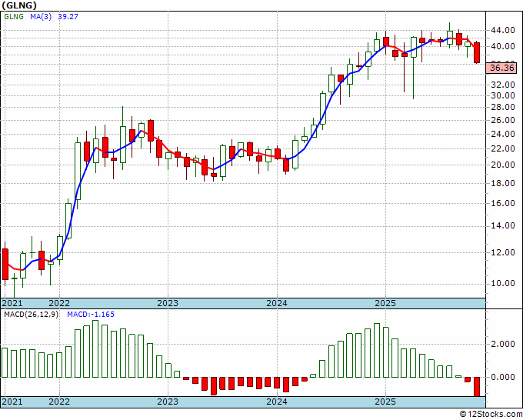Click the 39.27 moving average value
The width and height of the screenshot is (523, 420).
(x=68, y=16)
